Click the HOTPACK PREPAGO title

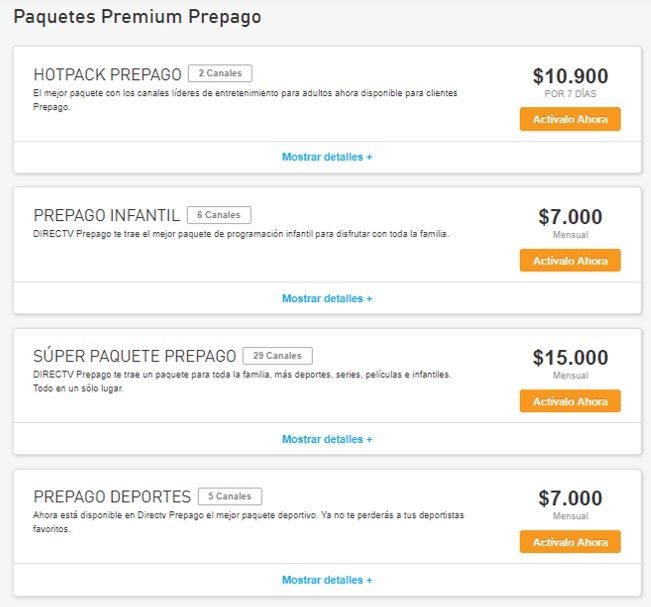tap(108, 75)
